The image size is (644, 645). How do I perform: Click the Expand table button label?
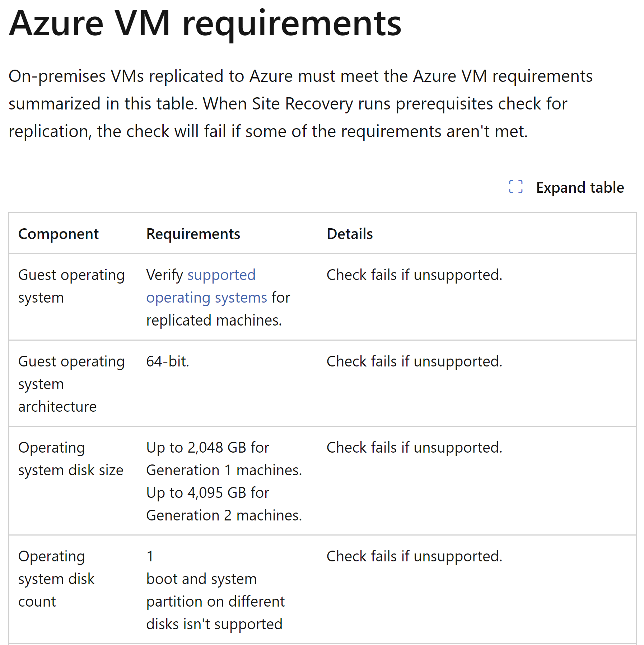click(x=580, y=188)
